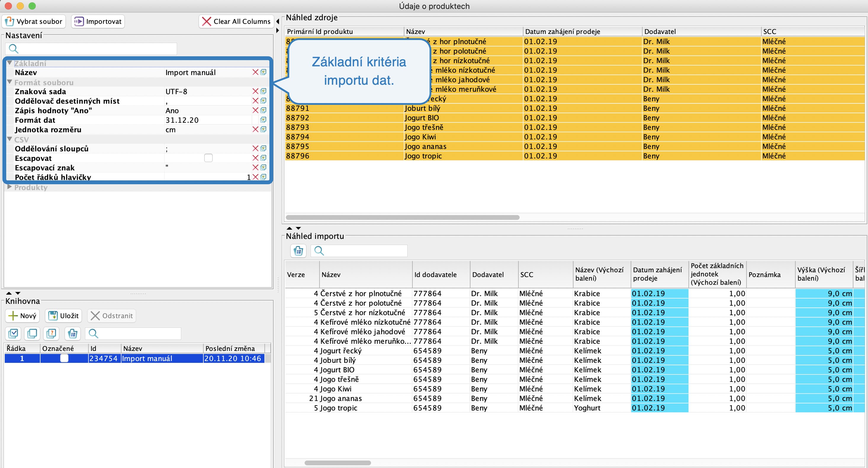The height and width of the screenshot is (468, 868).
Task: Expand the Produkty settings group
Action: 10,187
